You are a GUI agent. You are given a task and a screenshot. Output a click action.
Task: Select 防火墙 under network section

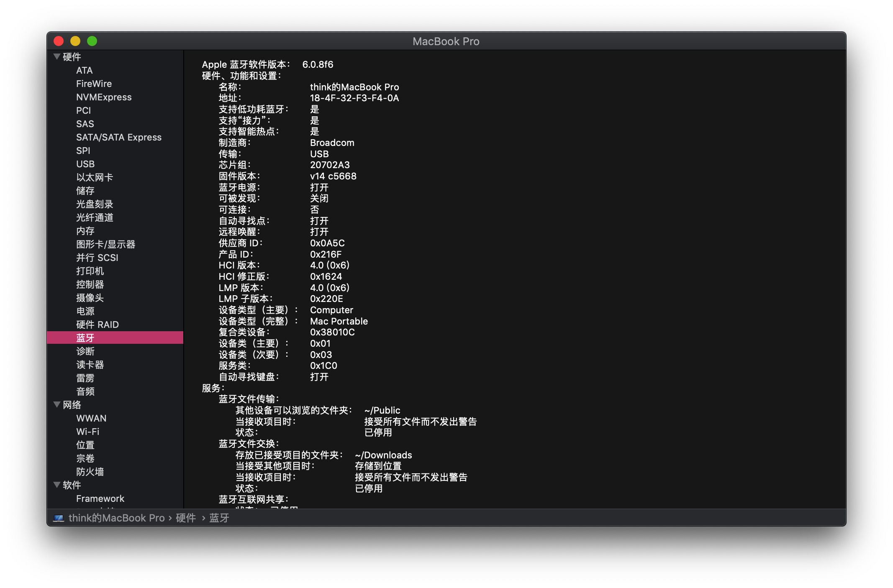90,472
